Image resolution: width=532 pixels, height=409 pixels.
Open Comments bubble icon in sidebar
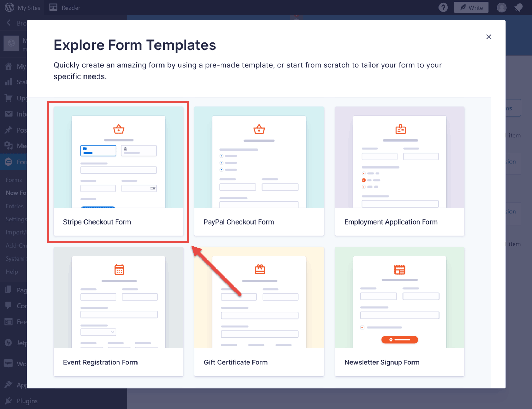pos(9,306)
